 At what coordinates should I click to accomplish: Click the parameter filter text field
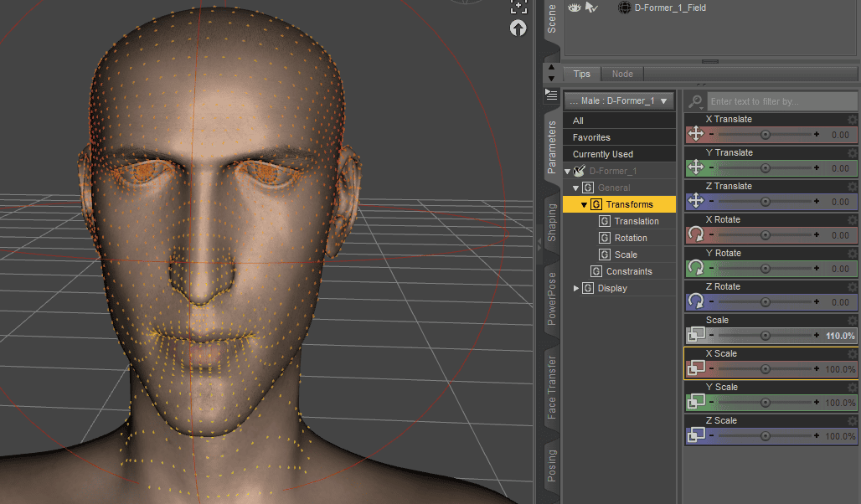pos(779,101)
